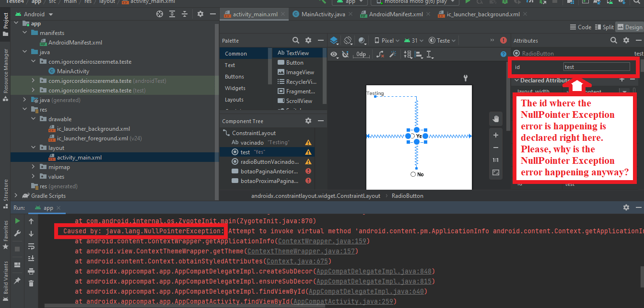Expand the values folder
The height and width of the screenshot is (308, 644).
coord(33,177)
